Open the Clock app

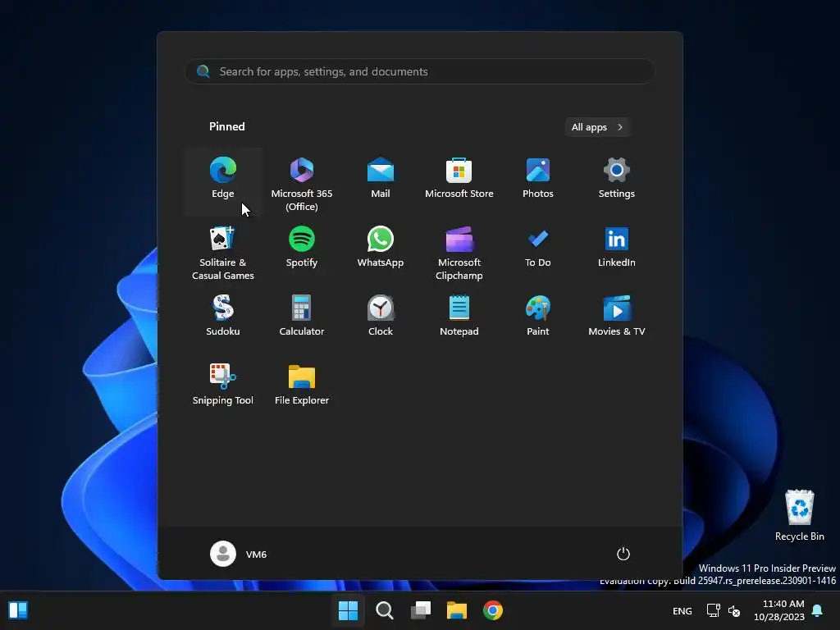pos(381,318)
